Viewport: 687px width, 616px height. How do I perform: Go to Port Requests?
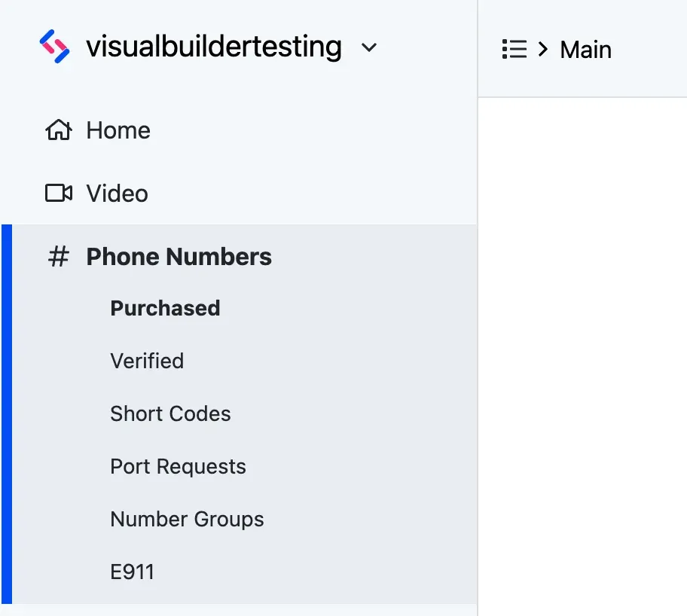tap(178, 466)
